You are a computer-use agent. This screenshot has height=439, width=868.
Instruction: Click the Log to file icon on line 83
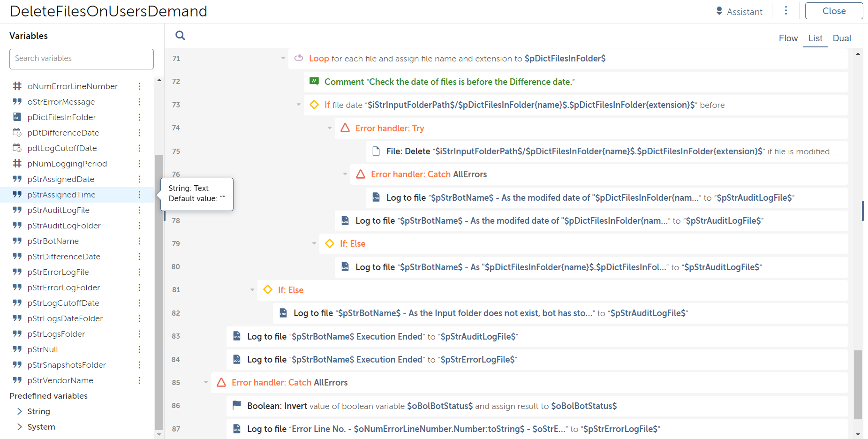tap(237, 336)
